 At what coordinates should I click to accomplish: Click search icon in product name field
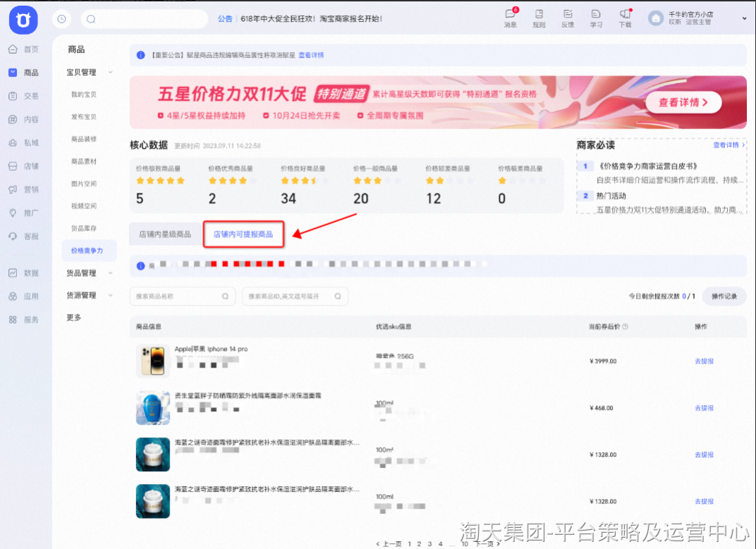tap(225, 296)
